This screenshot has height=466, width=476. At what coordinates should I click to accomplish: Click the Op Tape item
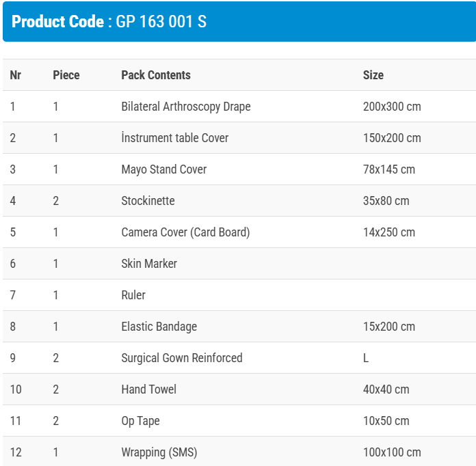[x=141, y=421]
